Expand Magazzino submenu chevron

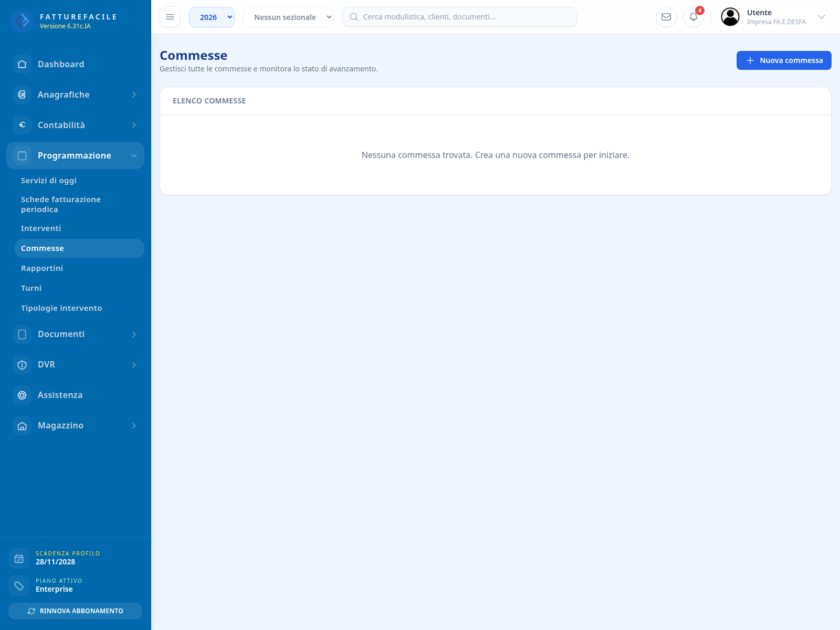134,425
